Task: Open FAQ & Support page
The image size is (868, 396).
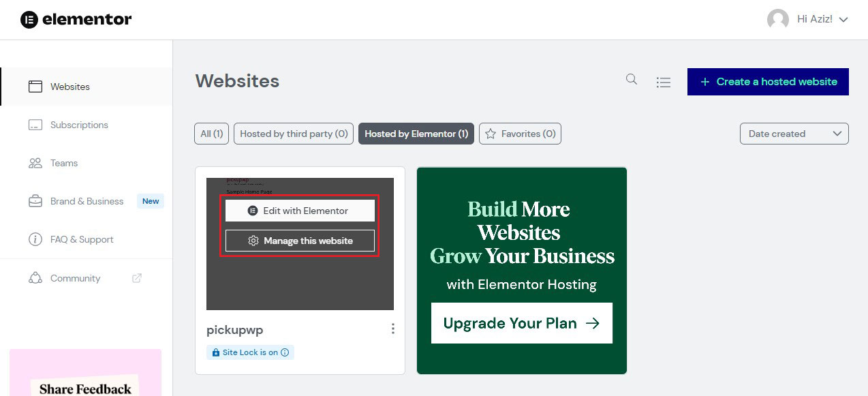Action: point(82,239)
